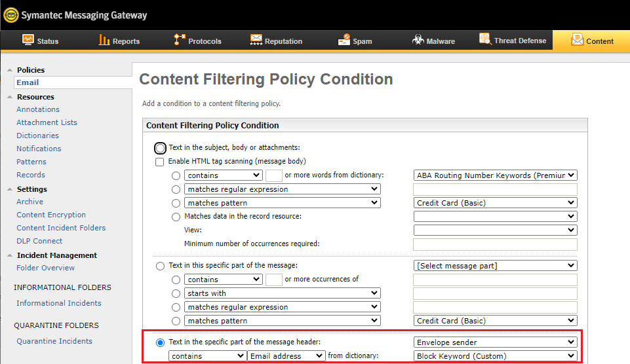This screenshot has width=630, height=364.
Task: Open the Envelope sender dropdown
Action: [496, 342]
